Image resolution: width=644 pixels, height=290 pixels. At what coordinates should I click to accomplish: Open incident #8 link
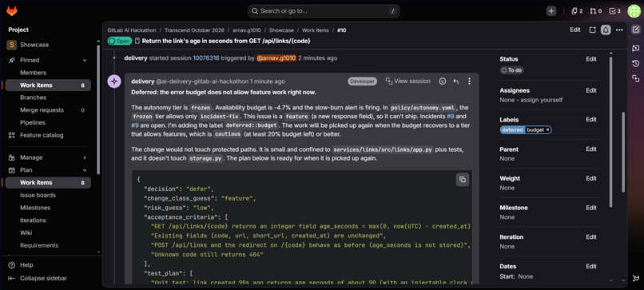pyautogui.click(x=451, y=117)
